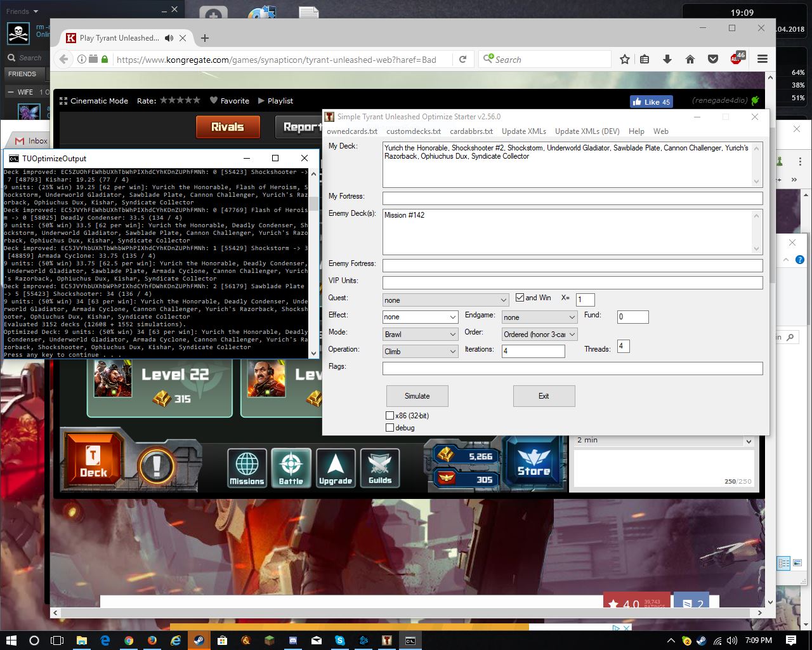Show hidden system tray icons
Image resolution: width=812 pixels, height=650 pixels.
pyautogui.click(x=671, y=640)
